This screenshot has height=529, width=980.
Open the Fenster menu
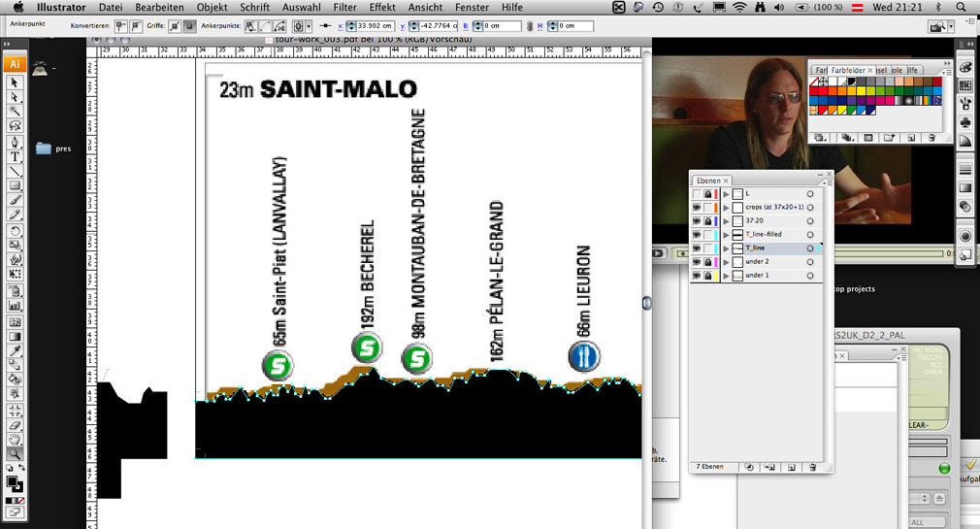tap(472, 7)
